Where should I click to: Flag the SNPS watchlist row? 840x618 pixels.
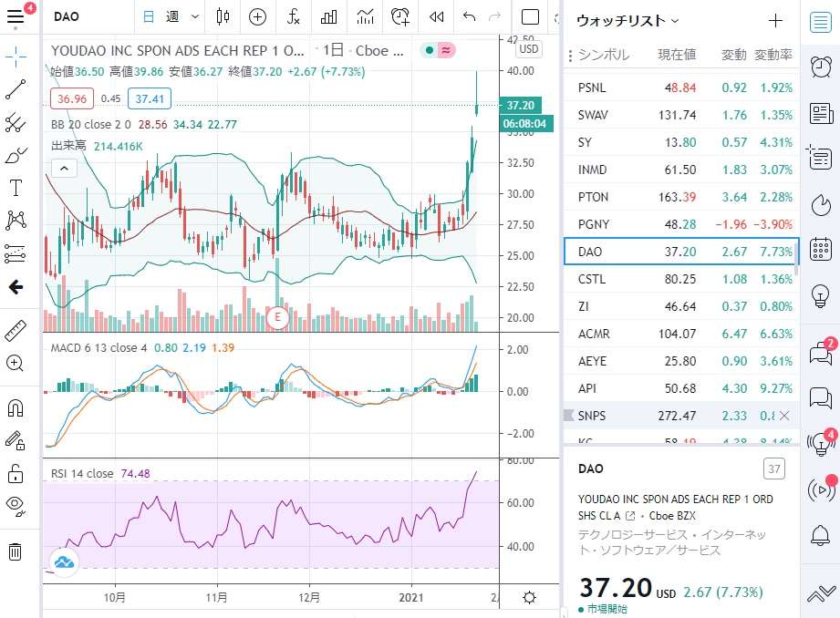click(x=569, y=415)
